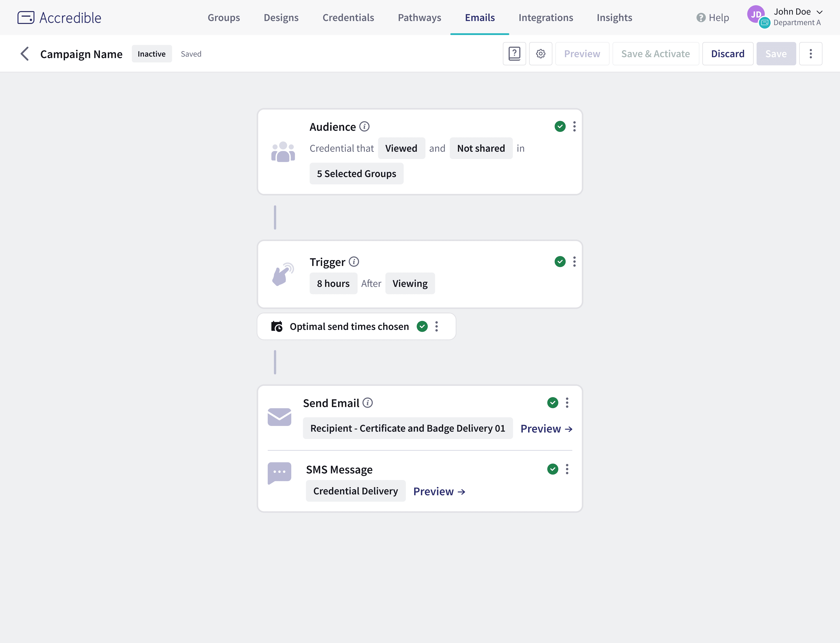
Task: Preview the Send Email template link
Action: (546, 429)
